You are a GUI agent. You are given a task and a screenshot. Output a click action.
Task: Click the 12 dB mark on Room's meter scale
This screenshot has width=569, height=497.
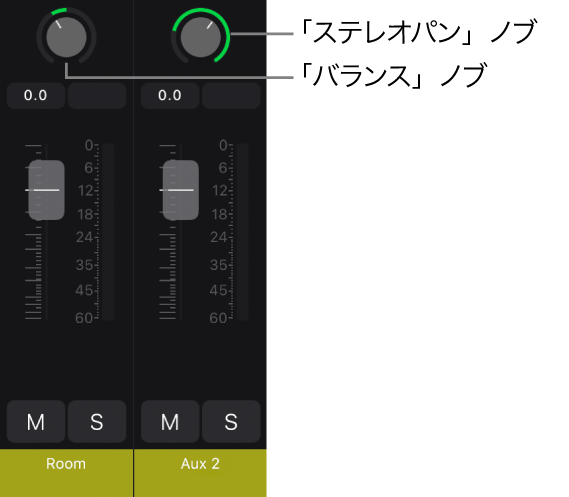[x=86, y=190]
